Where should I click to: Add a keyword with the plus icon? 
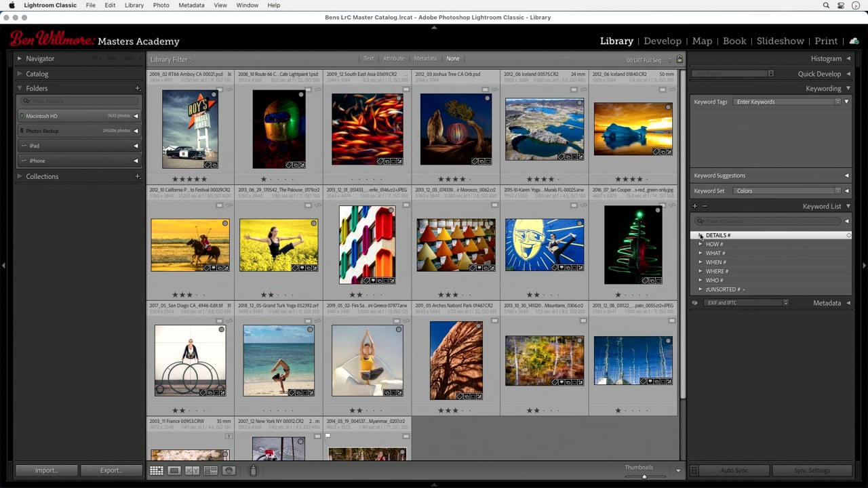point(694,206)
